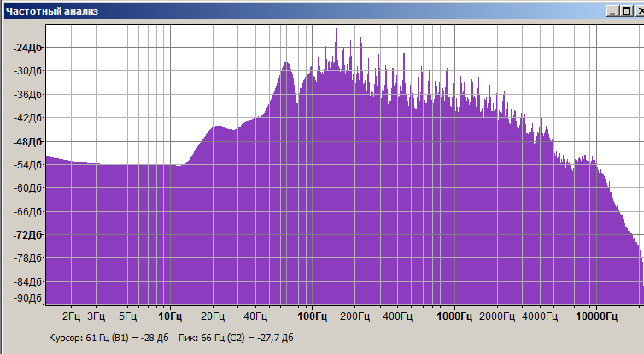Click the -36Дб vertical axis label
Screen dimensions: 644x354
coord(28,94)
